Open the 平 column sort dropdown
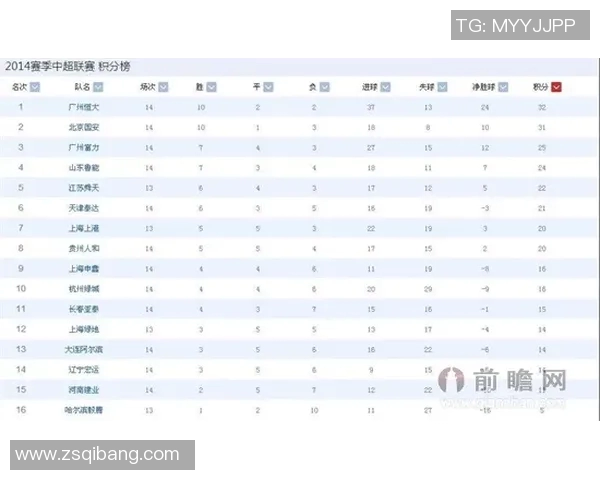 (x=269, y=87)
